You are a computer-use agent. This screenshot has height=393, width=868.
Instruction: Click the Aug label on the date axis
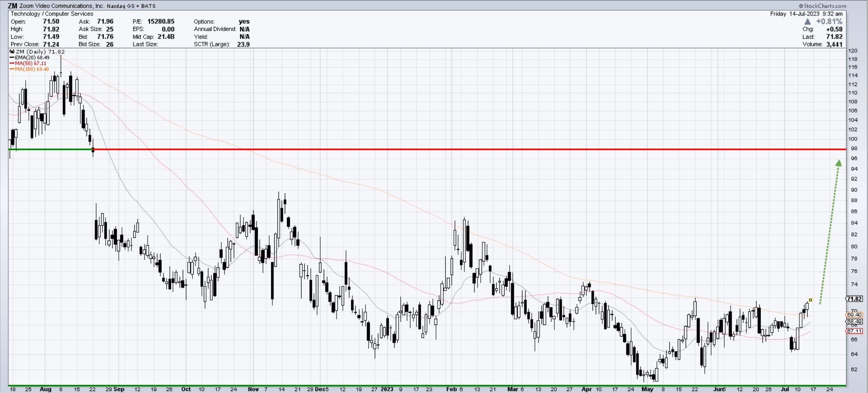(x=46, y=389)
